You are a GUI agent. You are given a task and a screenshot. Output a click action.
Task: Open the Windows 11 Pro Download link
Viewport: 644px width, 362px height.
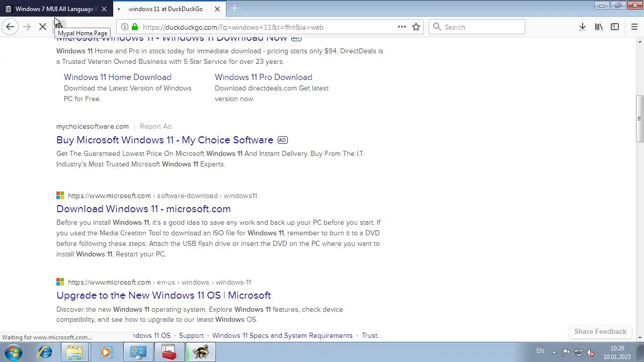point(264,77)
